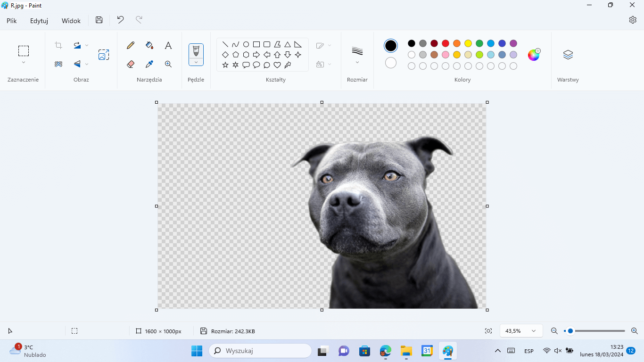Click the zoom slider handle

[570, 331]
